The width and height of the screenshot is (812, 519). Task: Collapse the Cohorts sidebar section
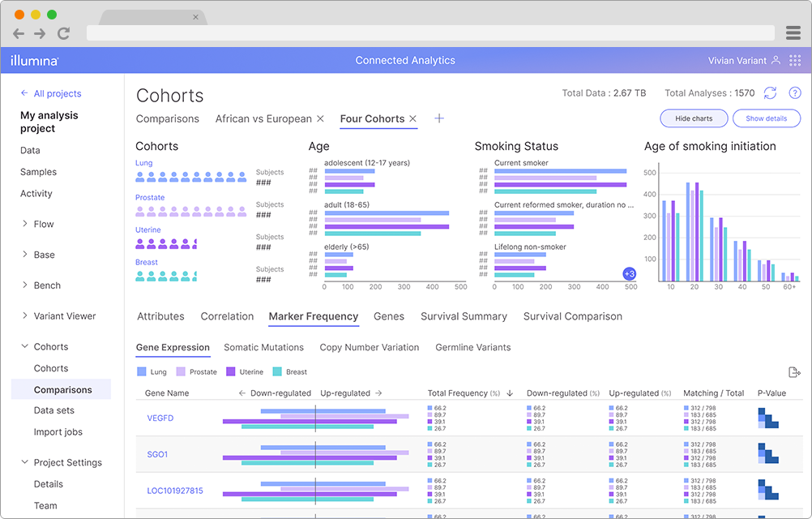point(25,346)
